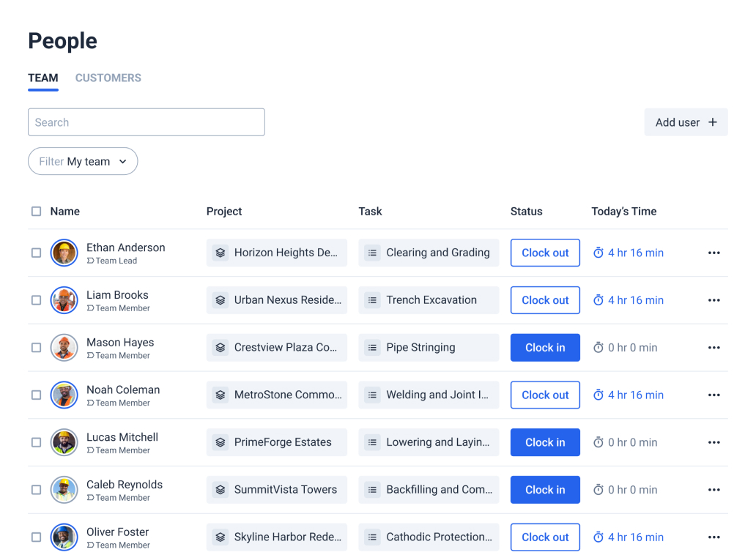Open Noah Coleman's profile avatar
This screenshot has height=555, width=756.
tap(64, 395)
